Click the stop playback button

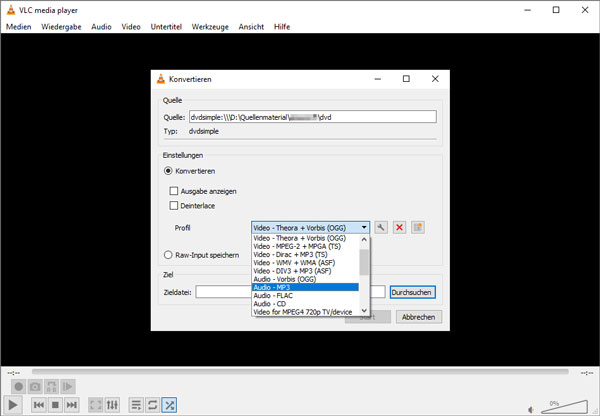(x=55, y=405)
